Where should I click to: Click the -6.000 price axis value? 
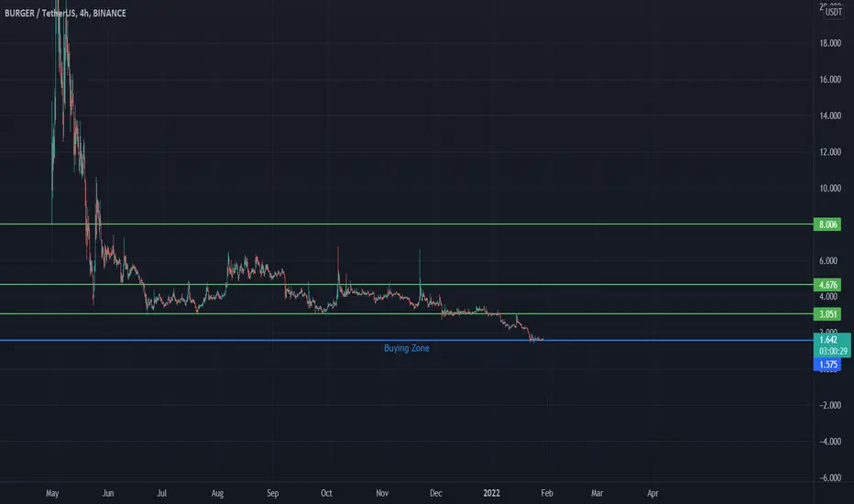[830, 477]
